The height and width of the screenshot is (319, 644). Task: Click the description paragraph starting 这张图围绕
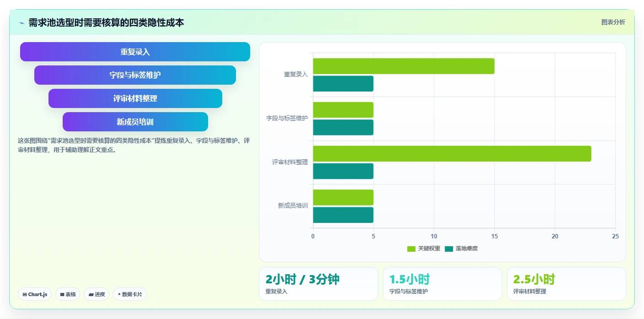coord(134,145)
